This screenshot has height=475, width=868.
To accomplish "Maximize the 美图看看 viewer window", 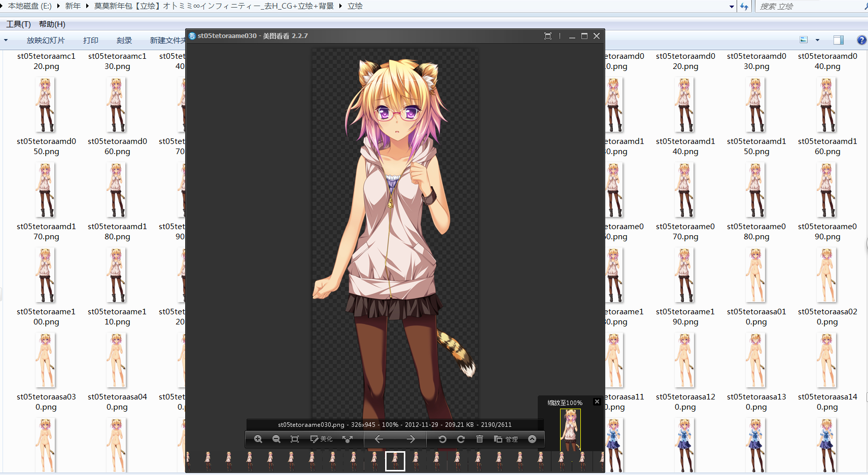I will point(584,36).
